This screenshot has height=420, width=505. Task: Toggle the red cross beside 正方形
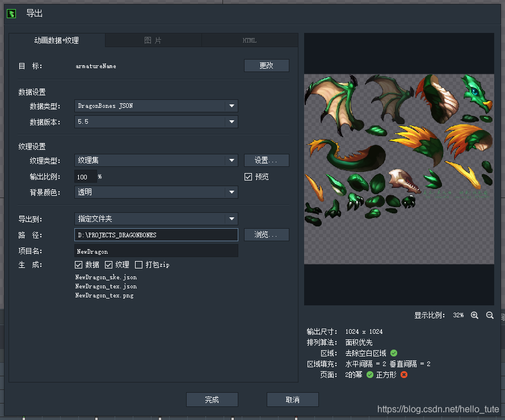pyautogui.click(x=404, y=375)
